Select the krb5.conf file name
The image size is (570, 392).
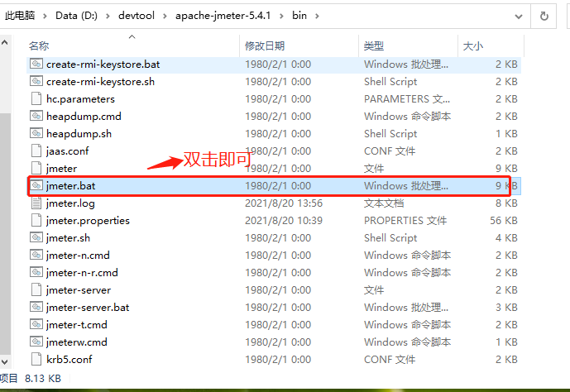[69, 360]
